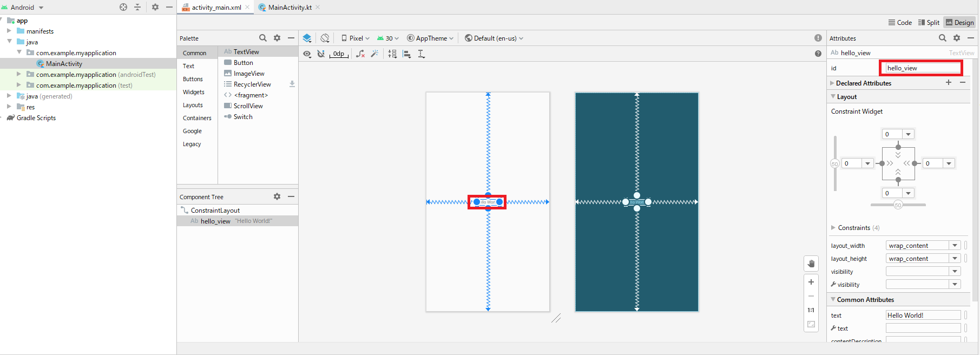Open Component Tree settings gear
980x355 pixels.
(277, 196)
